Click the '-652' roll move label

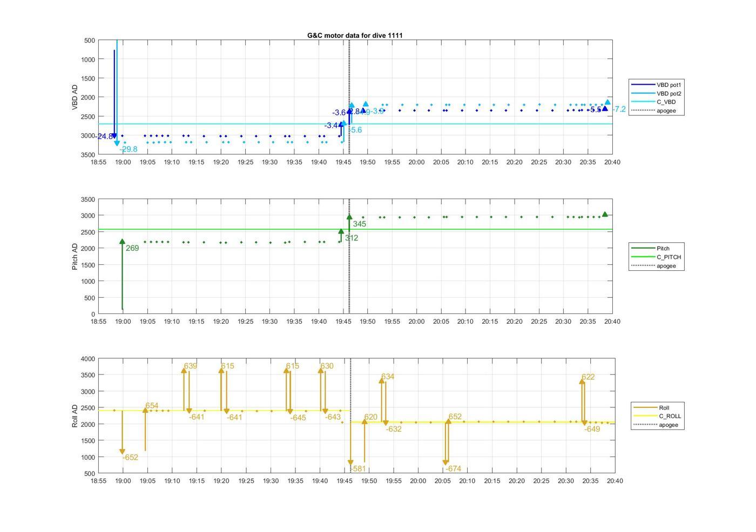click(x=130, y=458)
